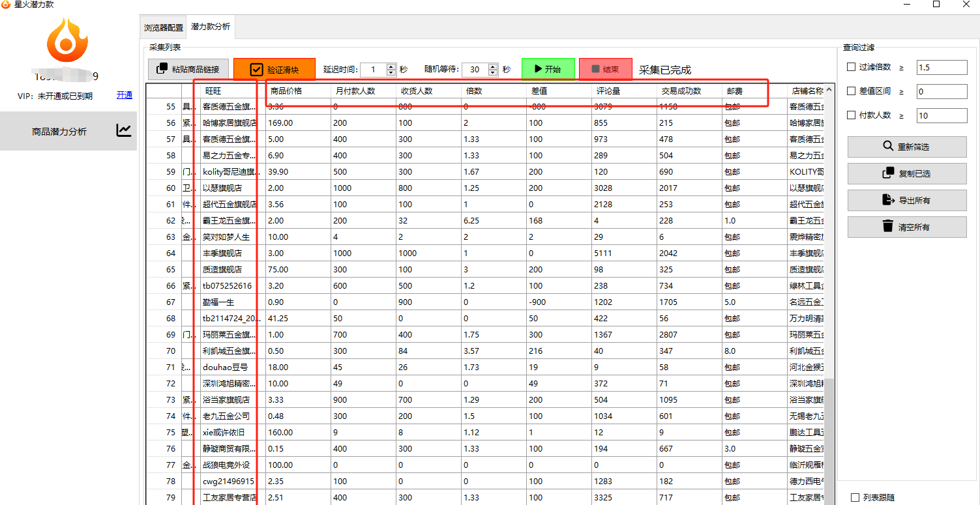Increase the 随机等待 value with the up arrow
The image size is (980, 505).
[493, 66]
